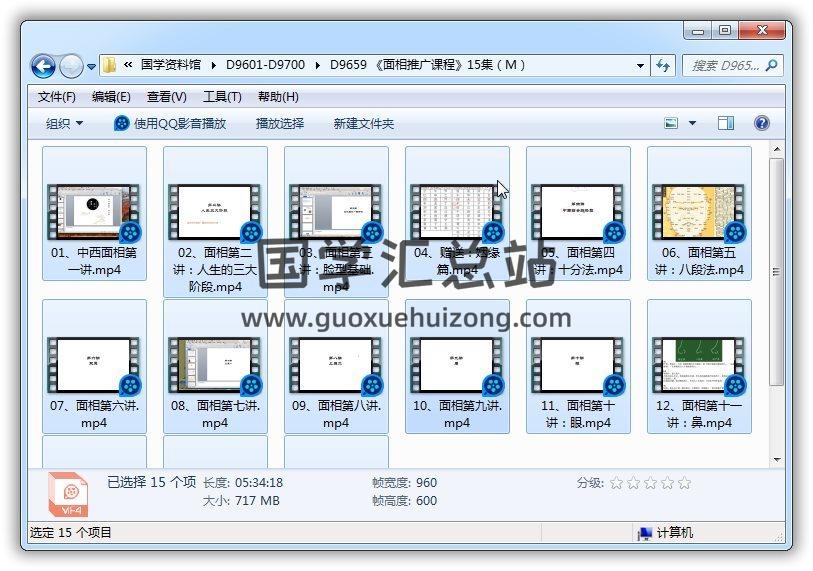This screenshot has height=571, width=813.
Task: Click the Forward navigation arrow button
Action: tap(71, 67)
